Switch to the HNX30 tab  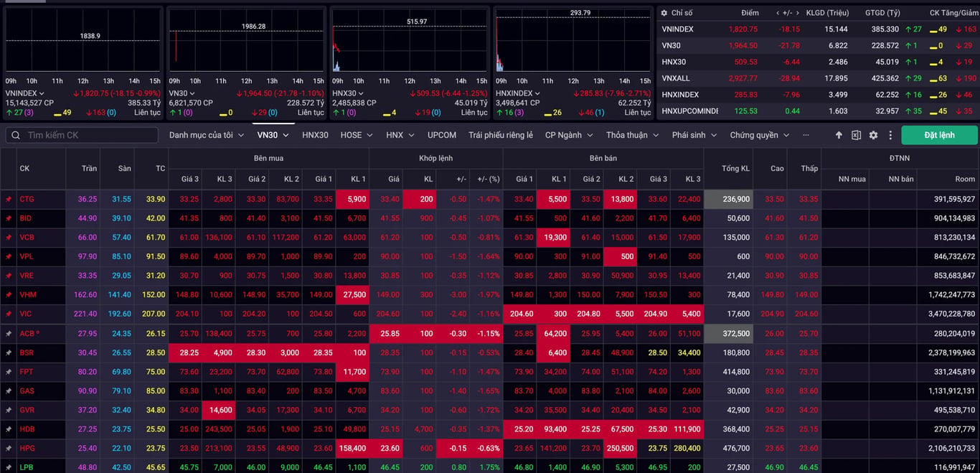pyautogui.click(x=315, y=135)
